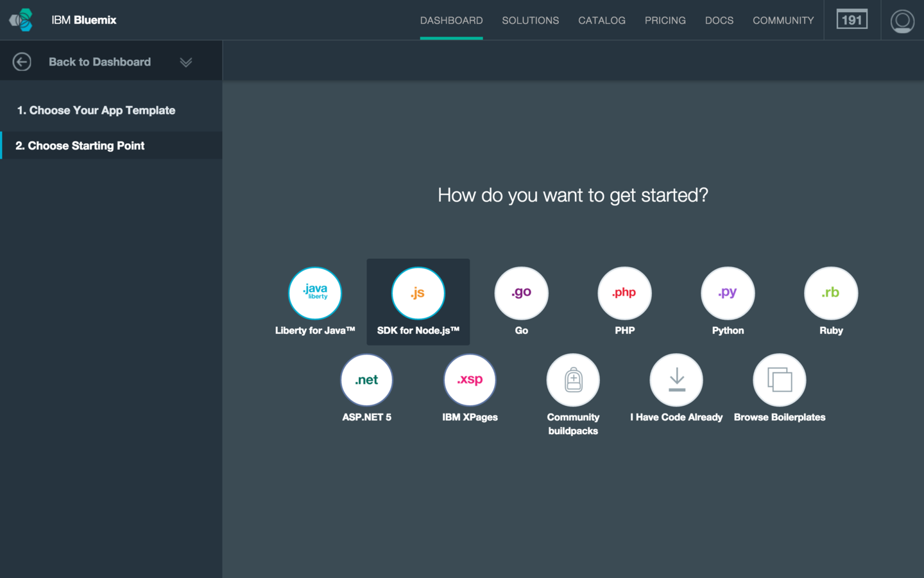Click the How do you want to get started heading

(573, 195)
